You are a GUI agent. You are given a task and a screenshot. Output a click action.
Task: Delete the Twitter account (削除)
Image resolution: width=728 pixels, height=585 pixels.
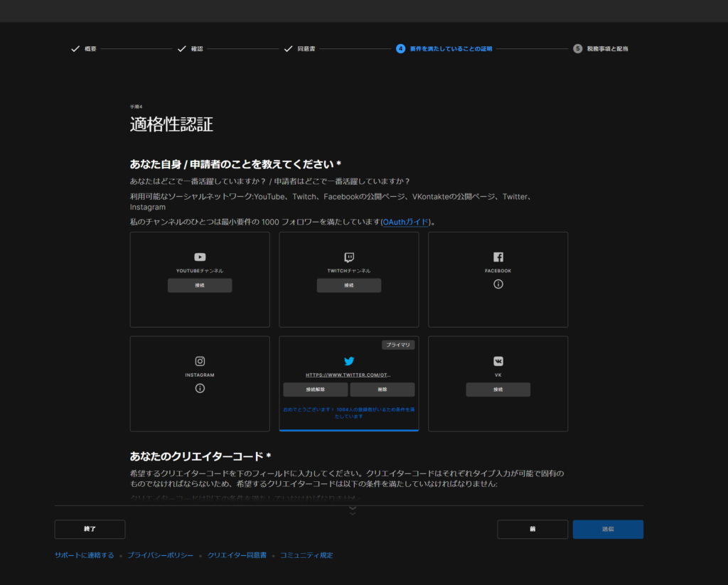pos(382,390)
